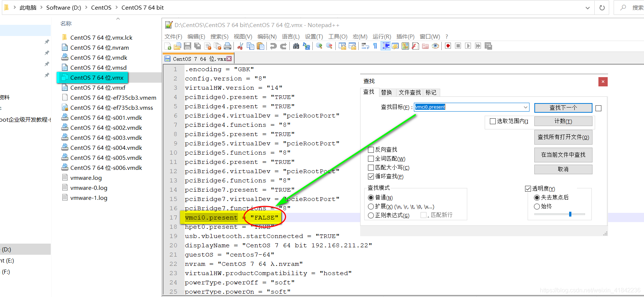The image size is (644, 297).
Task: Click the Paste clipboard icon
Action: pyautogui.click(x=260, y=46)
